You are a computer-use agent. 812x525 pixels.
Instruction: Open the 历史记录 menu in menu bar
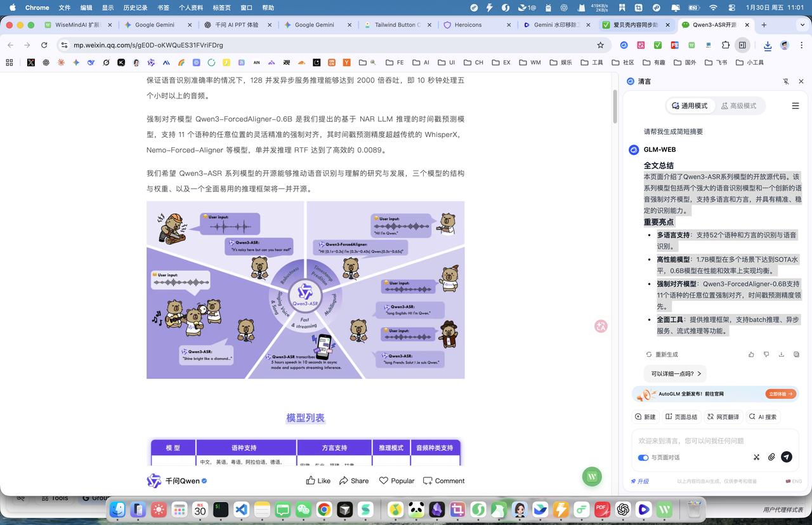(135, 8)
